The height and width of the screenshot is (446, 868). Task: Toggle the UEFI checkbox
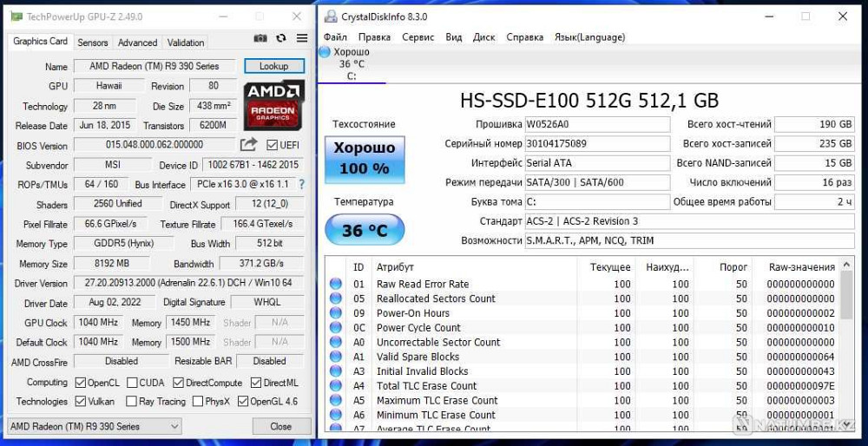[x=272, y=145]
